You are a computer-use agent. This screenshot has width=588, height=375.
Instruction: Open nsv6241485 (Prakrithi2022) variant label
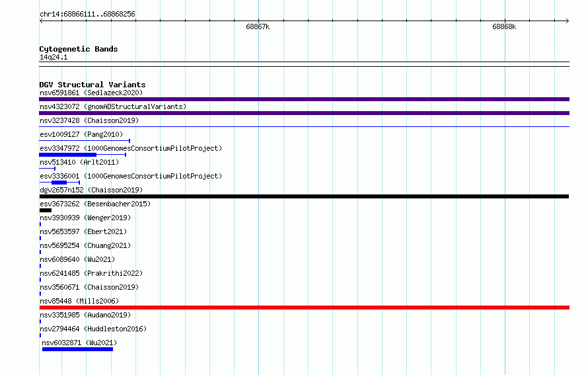point(91,273)
